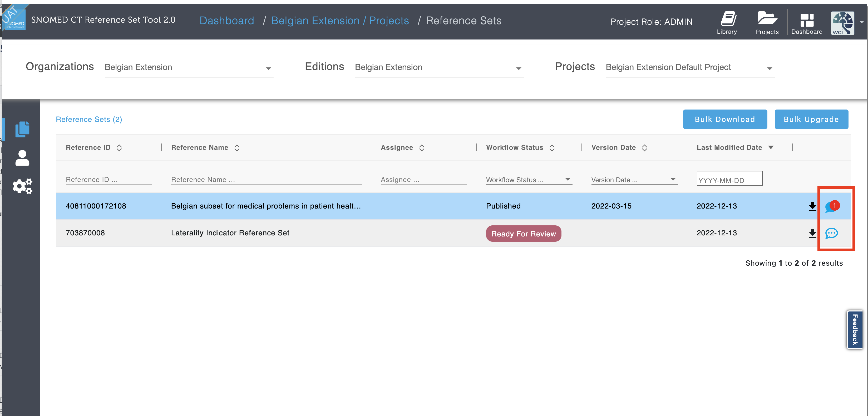868x416 pixels.
Task: Select reference ID 703870008
Action: coord(85,233)
